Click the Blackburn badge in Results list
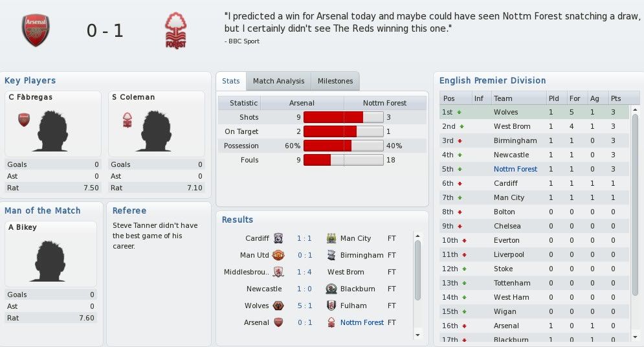 331,289
